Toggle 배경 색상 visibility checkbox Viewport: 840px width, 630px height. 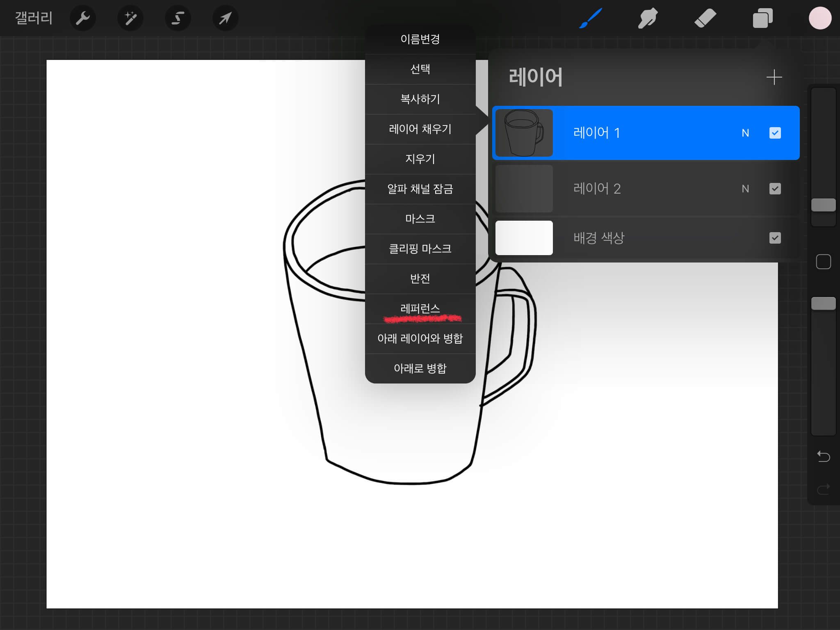coord(775,238)
